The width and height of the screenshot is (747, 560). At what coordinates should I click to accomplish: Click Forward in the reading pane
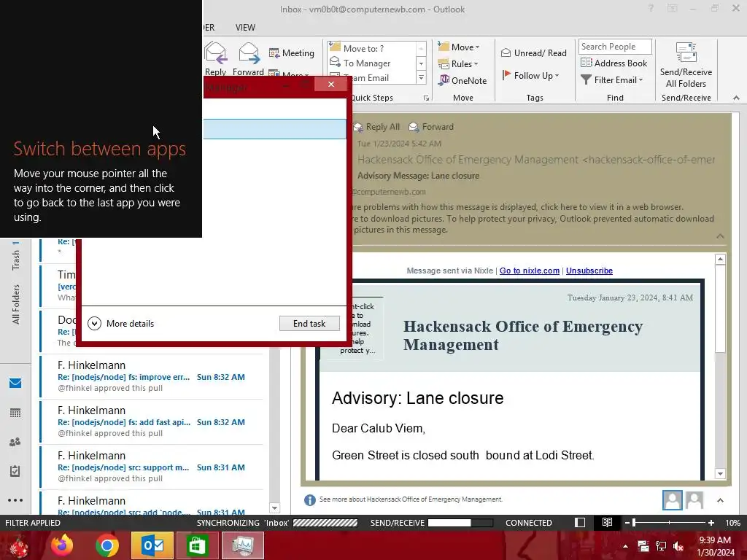pos(431,127)
